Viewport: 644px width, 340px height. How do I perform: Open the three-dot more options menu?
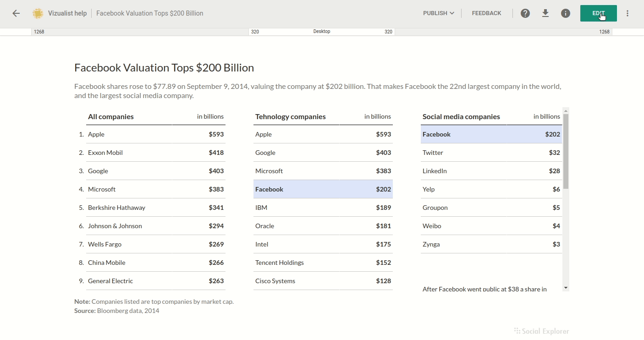pyautogui.click(x=627, y=13)
